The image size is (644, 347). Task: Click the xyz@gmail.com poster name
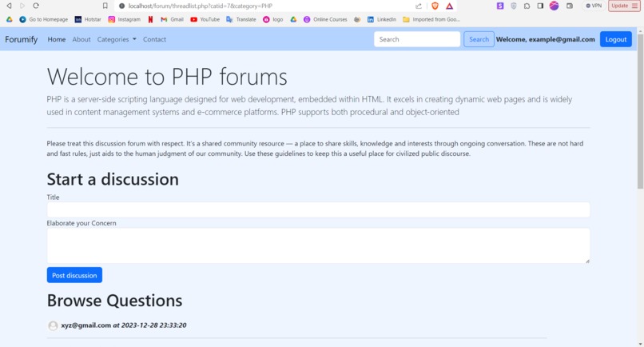tap(85, 325)
